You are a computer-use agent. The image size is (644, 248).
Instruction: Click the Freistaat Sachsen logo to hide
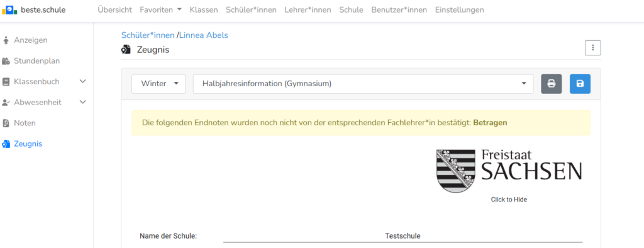tap(509, 171)
